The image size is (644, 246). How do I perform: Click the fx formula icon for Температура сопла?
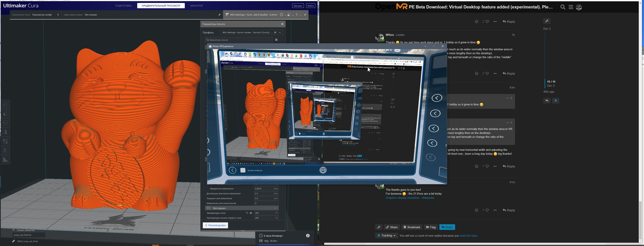tap(251, 213)
